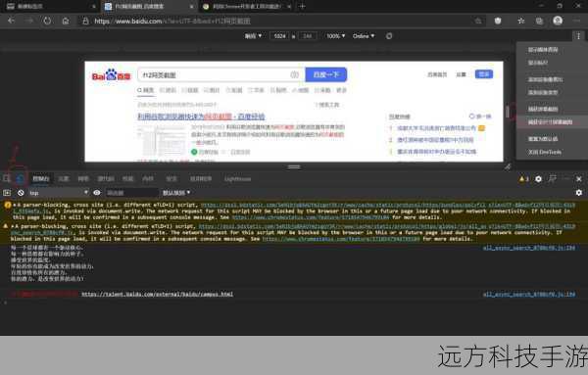Click the shield icon in browser toolbar

[x=498, y=21]
